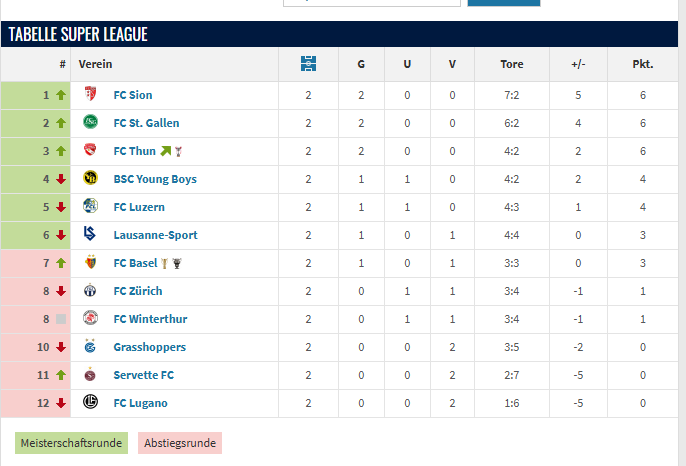Click the Servette FC club crest
686x466 pixels.
point(90,375)
